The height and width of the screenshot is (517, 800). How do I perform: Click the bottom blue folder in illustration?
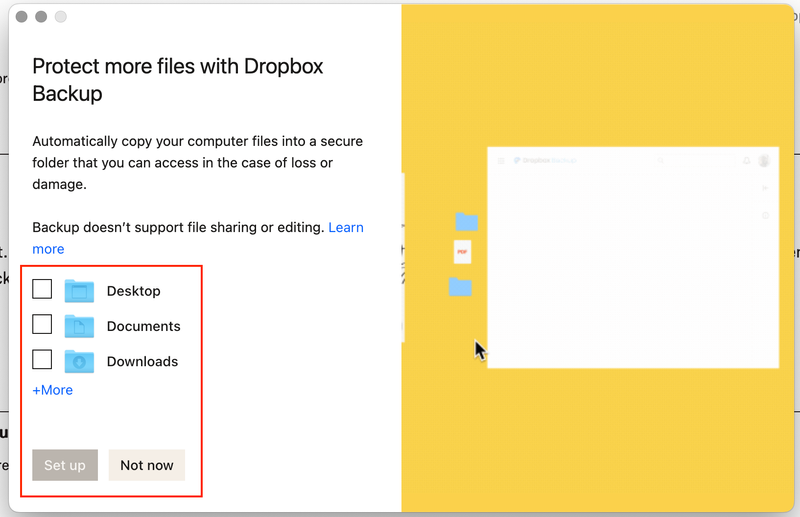(460, 287)
